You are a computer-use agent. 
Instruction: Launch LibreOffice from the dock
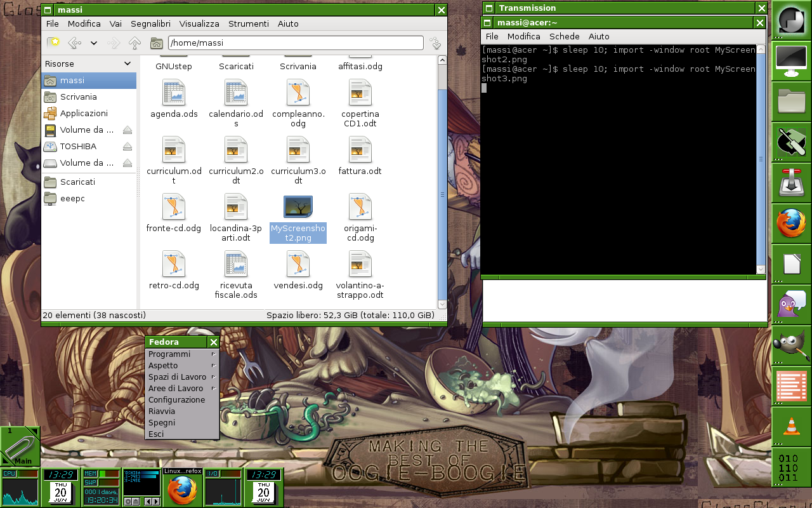click(x=791, y=264)
